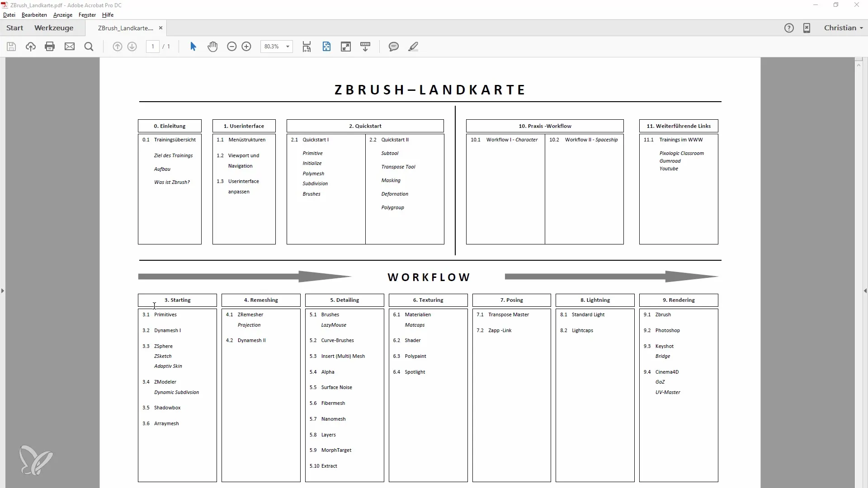Screen dimensions: 868x488
Task: Select the search magnifier icon
Action: pos(88,47)
